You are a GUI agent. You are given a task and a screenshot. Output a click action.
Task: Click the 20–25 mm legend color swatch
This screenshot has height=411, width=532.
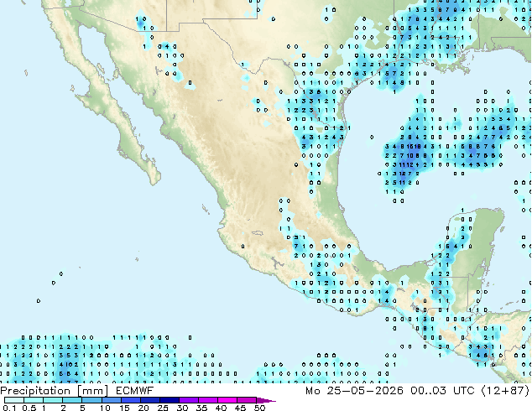149,400
